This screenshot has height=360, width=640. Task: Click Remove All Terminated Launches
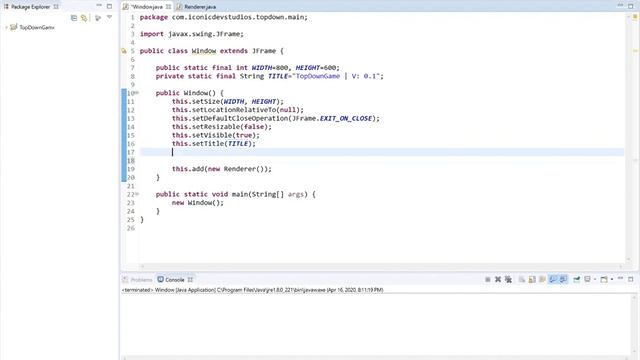(x=508, y=280)
